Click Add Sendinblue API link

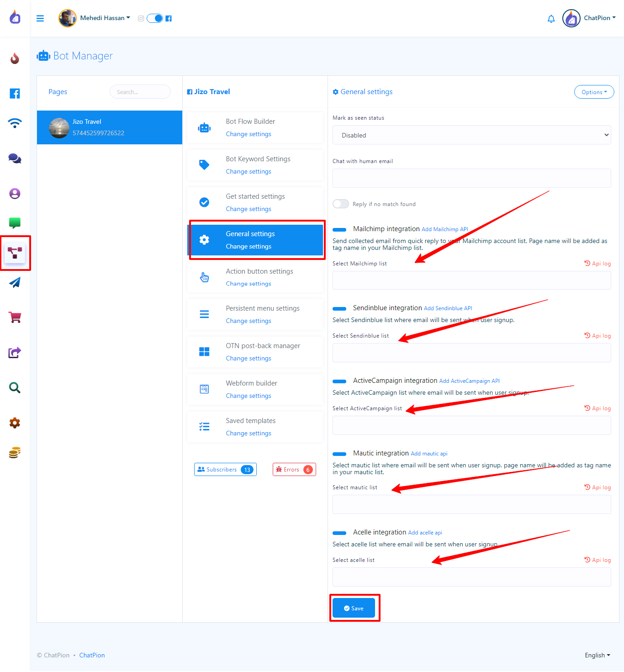coord(448,308)
